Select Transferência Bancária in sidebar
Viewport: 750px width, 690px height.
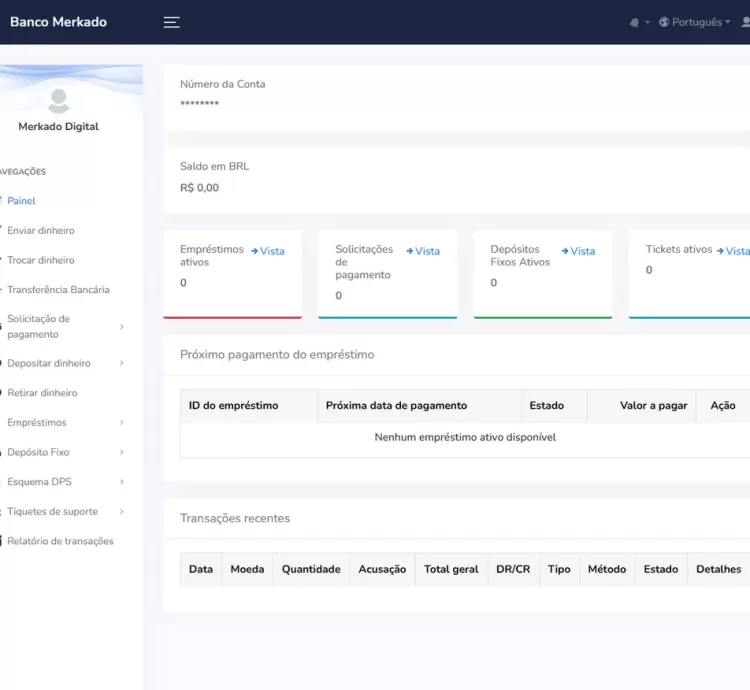pyautogui.click(x=58, y=290)
